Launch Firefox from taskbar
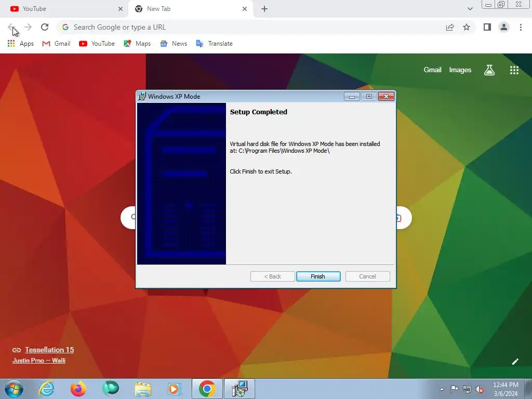The width and height of the screenshot is (532, 399). point(78,389)
